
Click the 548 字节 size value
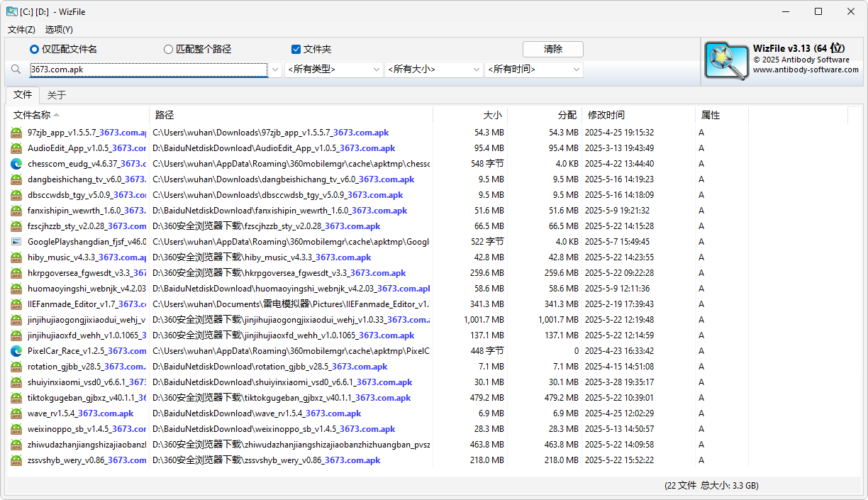pyautogui.click(x=487, y=164)
